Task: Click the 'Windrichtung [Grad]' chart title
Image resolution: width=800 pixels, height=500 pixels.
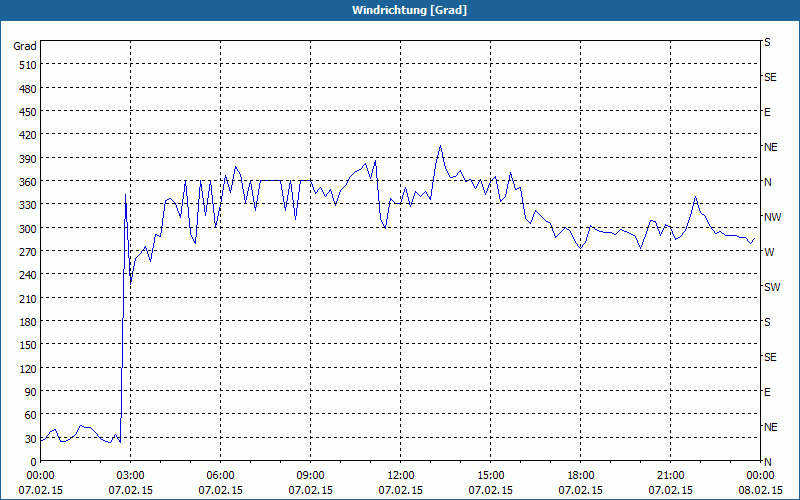Action: tap(409, 10)
